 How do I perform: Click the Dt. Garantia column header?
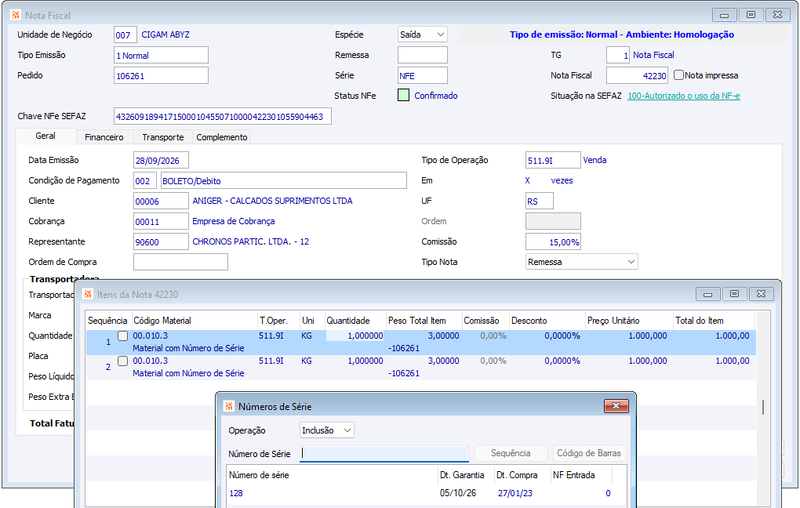tap(466, 475)
